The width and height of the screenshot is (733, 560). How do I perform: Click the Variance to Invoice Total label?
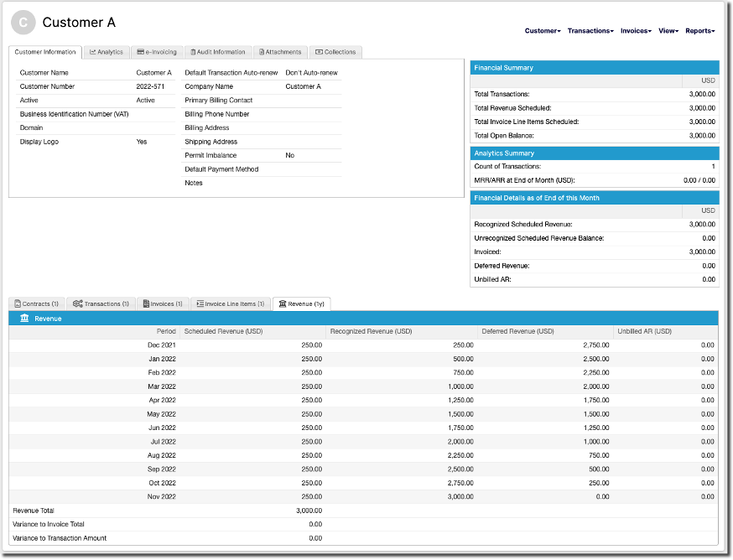click(x=49, y=525)
